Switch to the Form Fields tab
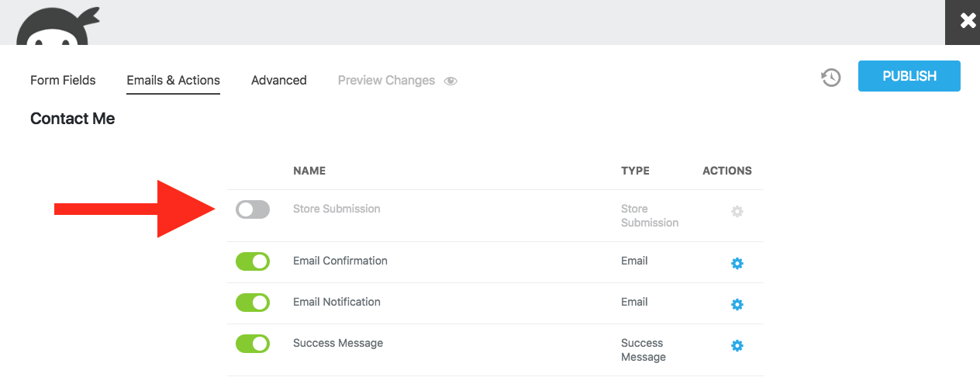Image resolution: width=980 pixels, height=391 pixels. (63, 80)
